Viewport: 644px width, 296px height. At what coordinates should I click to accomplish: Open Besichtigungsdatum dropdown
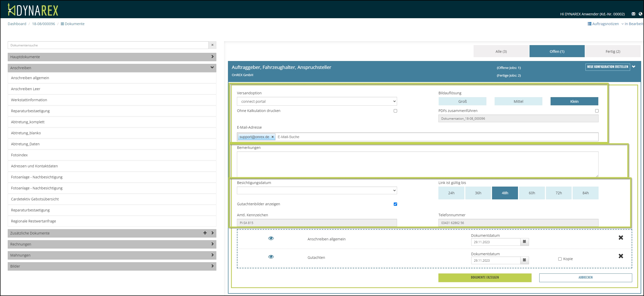pyautogui.click(x=317, y=190)
